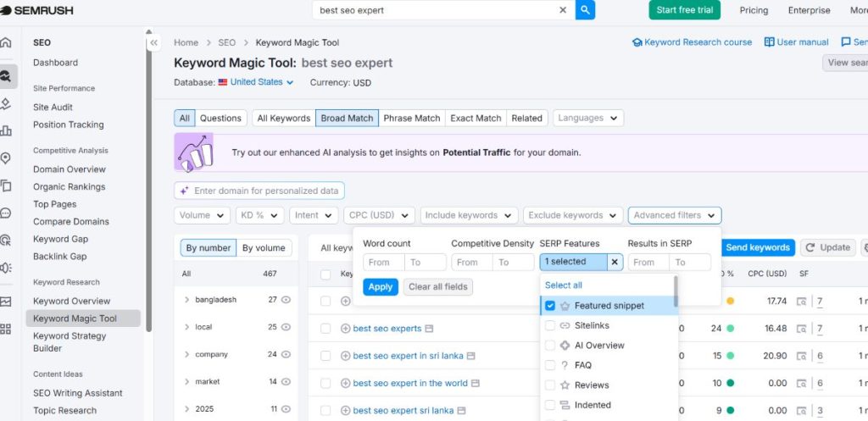Click the book icon next to User manual
The height and width of the screenshot is (421, 868).
coord(769,42)
